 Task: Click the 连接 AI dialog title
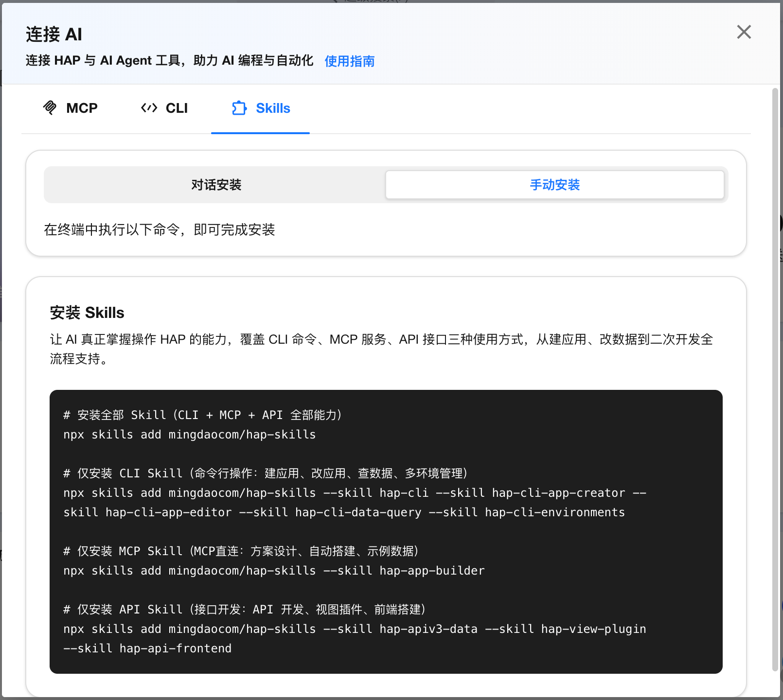click(x=54, y=35)
